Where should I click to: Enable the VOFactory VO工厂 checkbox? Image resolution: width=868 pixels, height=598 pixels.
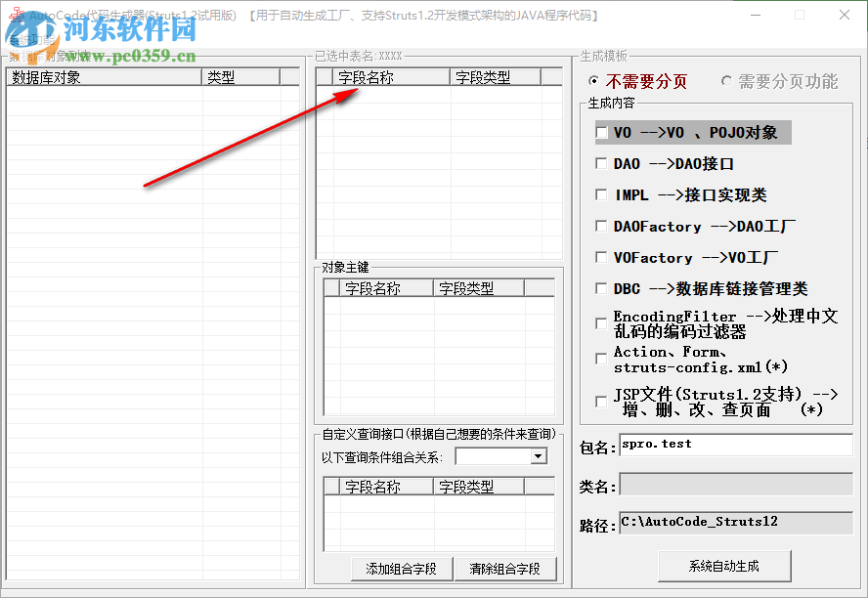(600, 257)
